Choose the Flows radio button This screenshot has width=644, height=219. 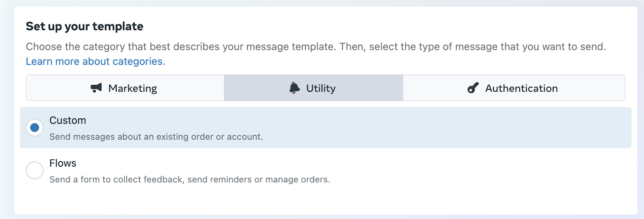(35, 170)
